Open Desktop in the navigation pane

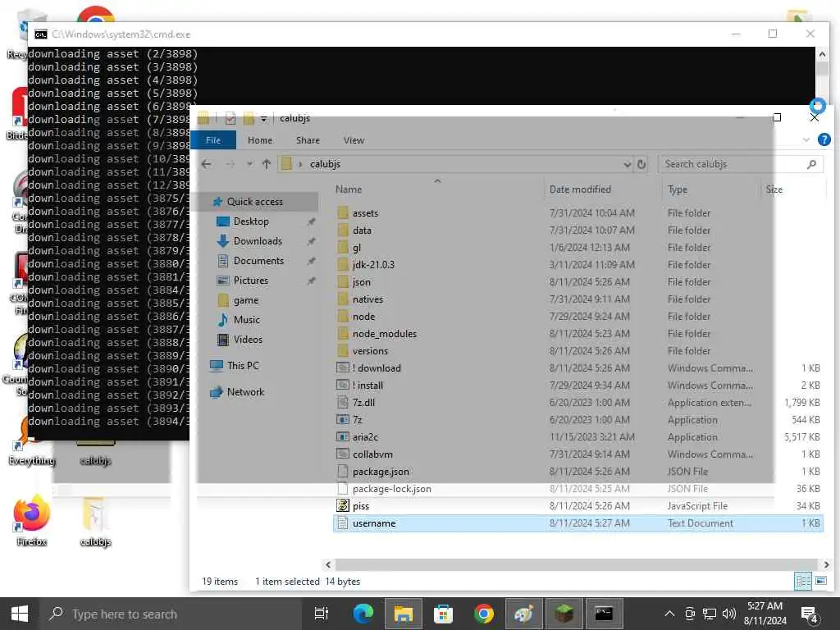(251, 221)
